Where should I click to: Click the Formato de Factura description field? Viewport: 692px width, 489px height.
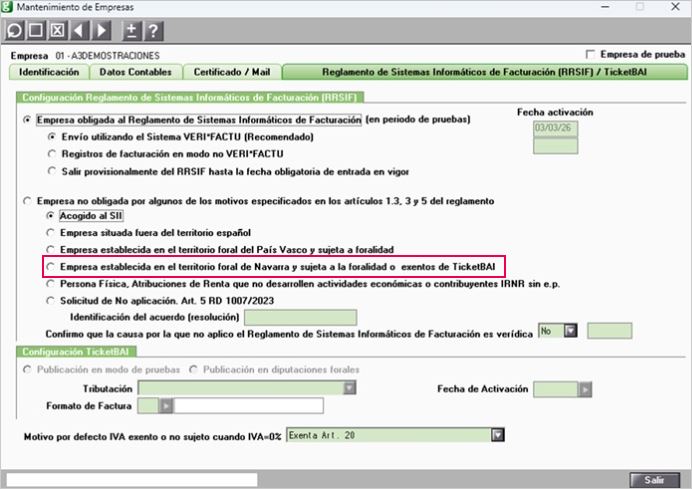[248, 406]
